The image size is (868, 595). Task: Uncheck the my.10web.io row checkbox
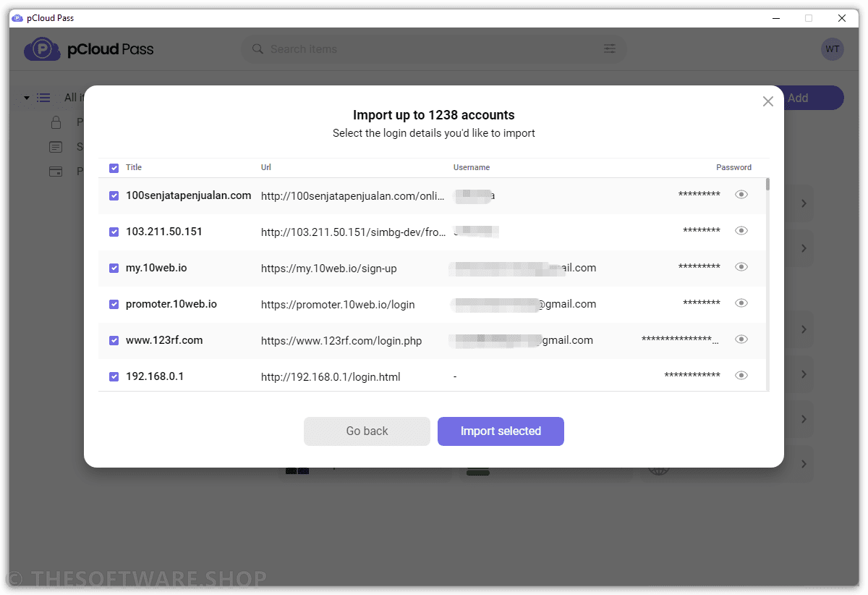(114, 268)
